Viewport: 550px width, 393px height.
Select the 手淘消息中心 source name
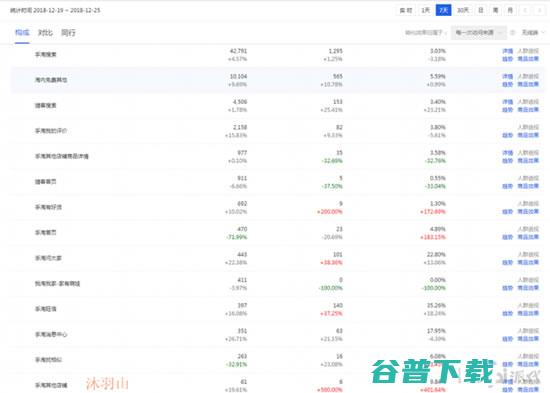[x=51, y=334]
